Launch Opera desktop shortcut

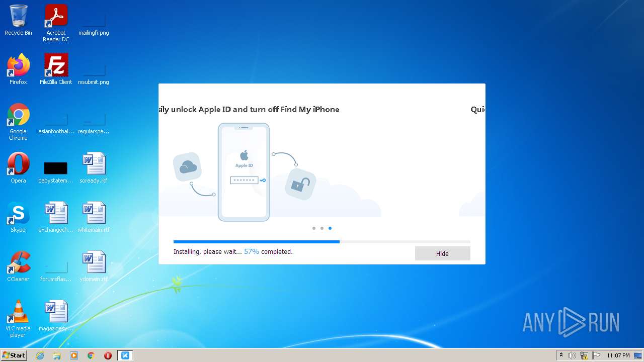point(18,168)
